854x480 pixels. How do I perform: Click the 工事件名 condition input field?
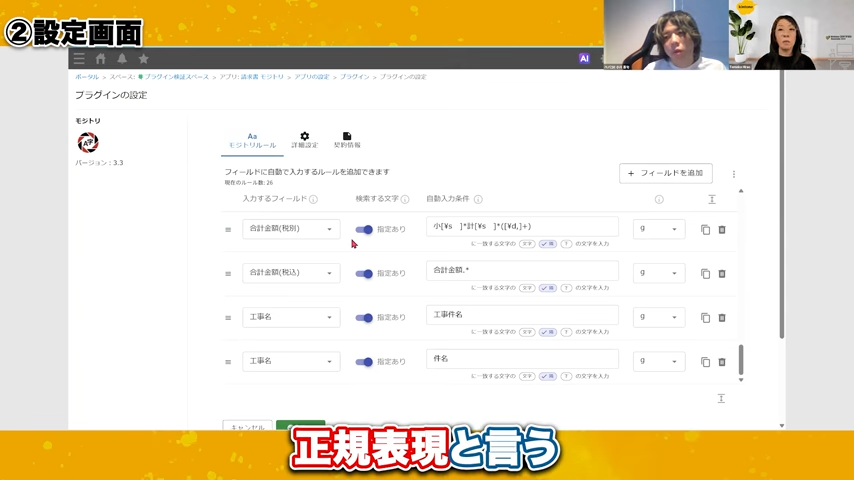tap(522, 315)
